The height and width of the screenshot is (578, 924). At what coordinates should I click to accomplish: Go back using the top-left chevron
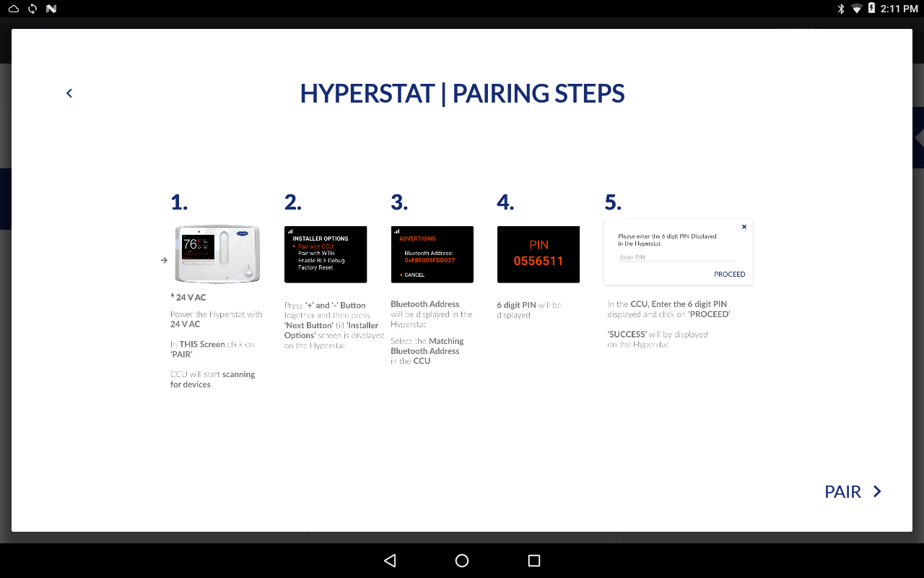[x=69, y=93]
